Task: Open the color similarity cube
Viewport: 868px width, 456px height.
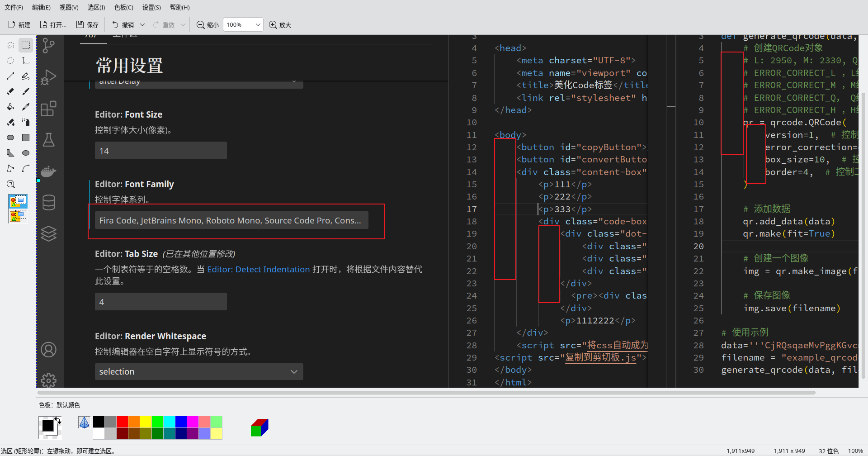Action: click(259, 427)
